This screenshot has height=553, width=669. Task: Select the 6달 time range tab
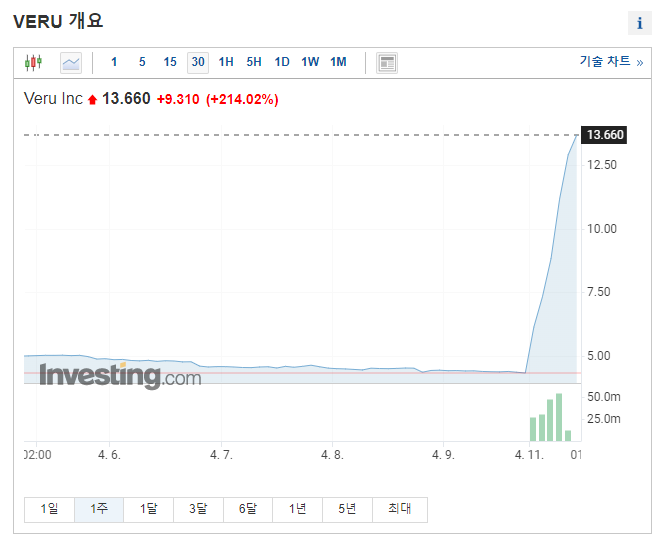[248, 509]
